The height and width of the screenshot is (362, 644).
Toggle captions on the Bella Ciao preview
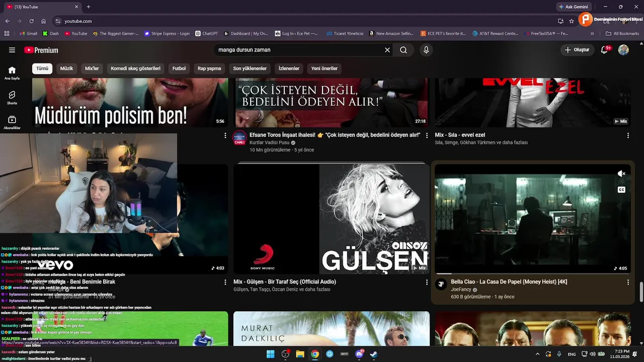pos(621,190)
